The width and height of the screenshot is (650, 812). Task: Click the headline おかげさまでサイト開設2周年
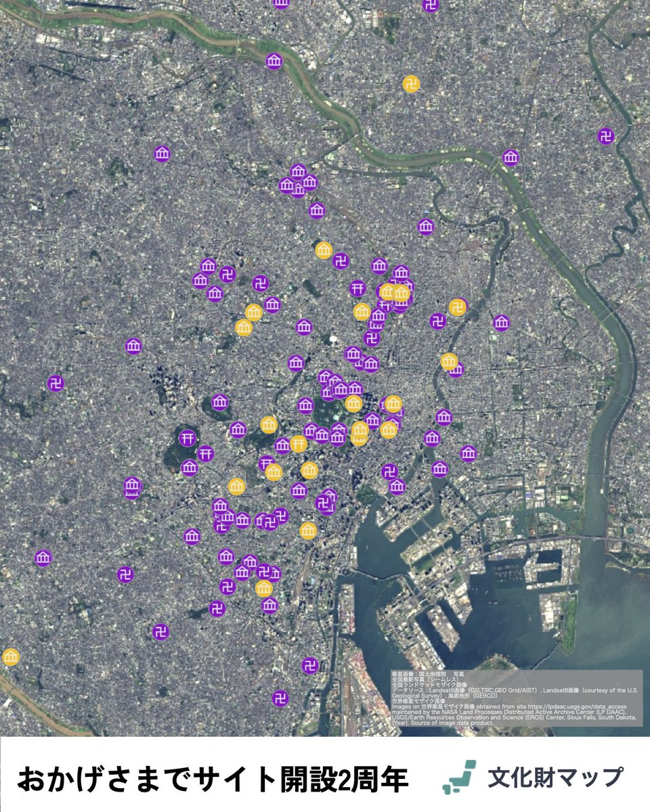coord(213,780)
